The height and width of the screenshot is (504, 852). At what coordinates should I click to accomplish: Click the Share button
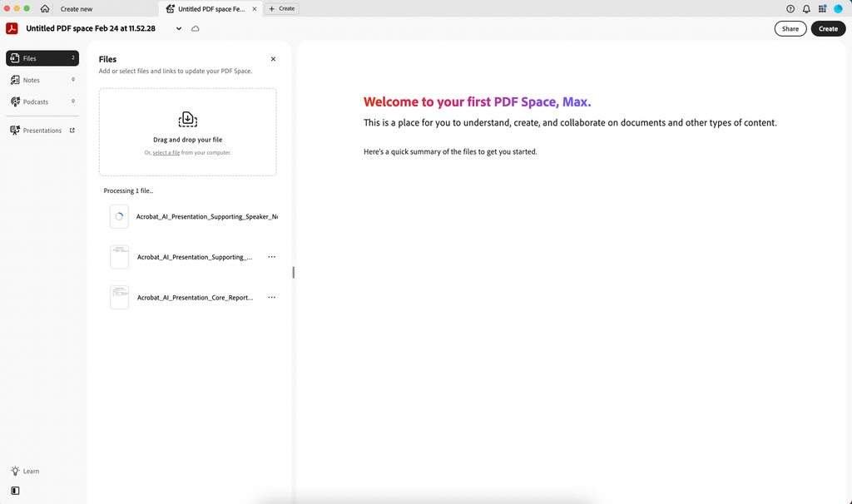[790, 27]
